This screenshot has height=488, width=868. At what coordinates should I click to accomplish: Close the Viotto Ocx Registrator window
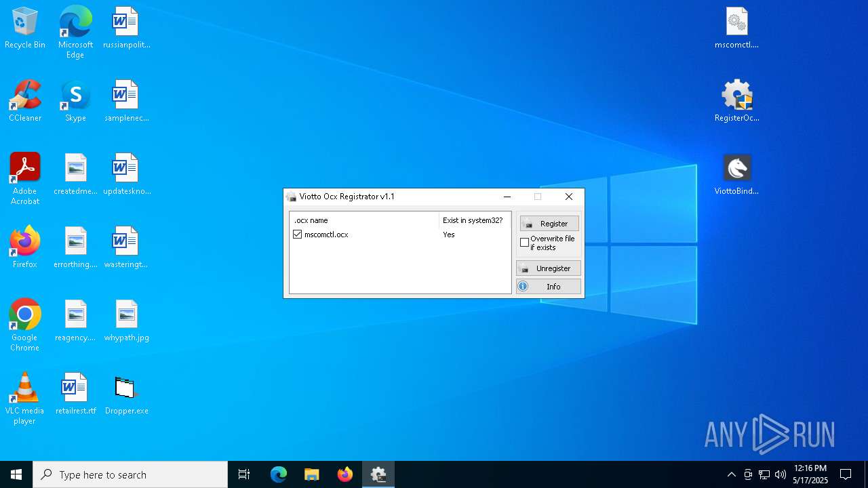(x=569, y=197)
